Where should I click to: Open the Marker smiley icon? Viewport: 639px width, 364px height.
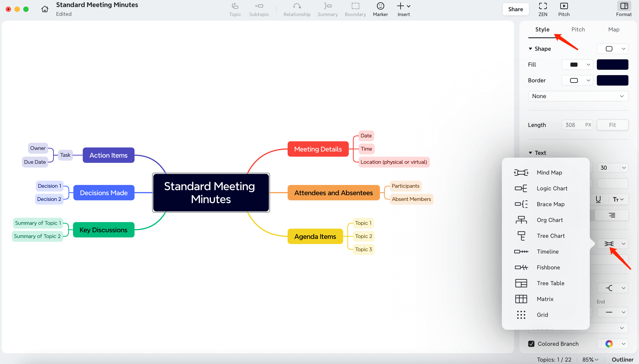coord(380,6)
